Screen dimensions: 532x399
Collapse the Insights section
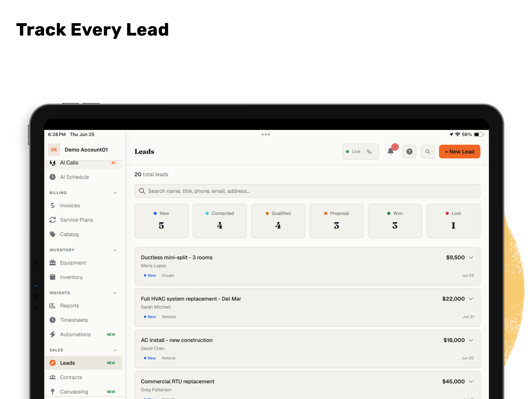point(115,293)
